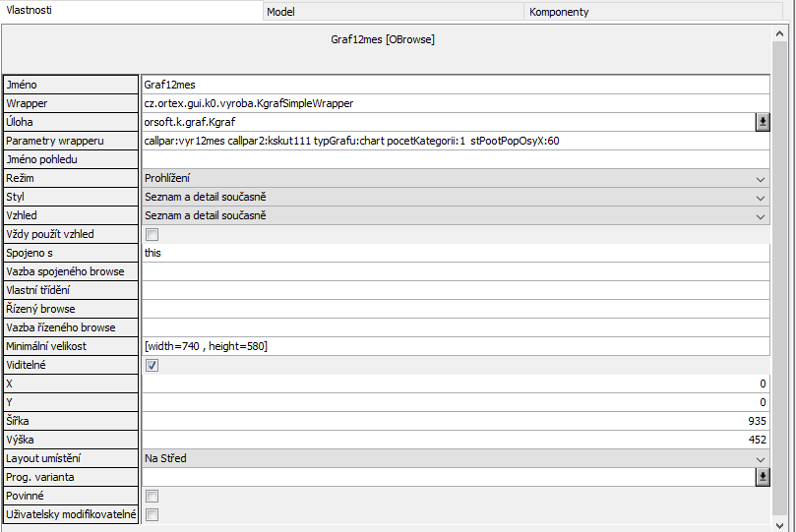Uncheck the Viditelné checkbox
This screenshot has width=796, height=532.
coord(152,365)
